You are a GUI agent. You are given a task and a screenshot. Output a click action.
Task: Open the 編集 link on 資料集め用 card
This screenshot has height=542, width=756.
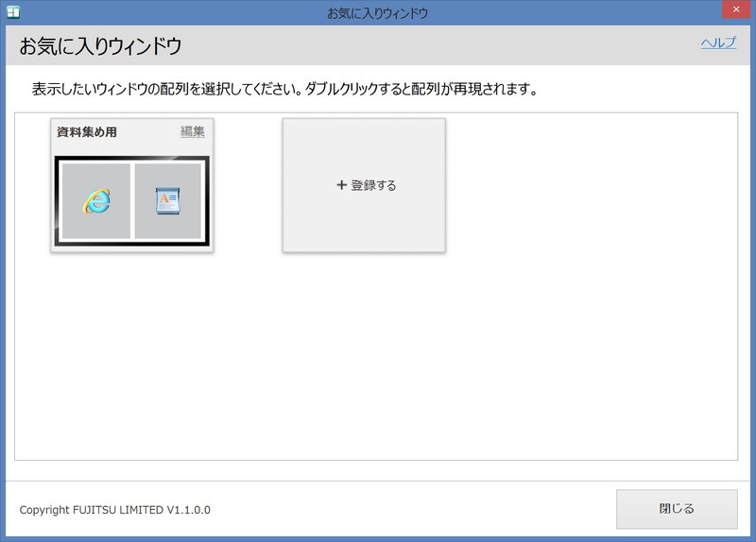click(x=193, y=131)
